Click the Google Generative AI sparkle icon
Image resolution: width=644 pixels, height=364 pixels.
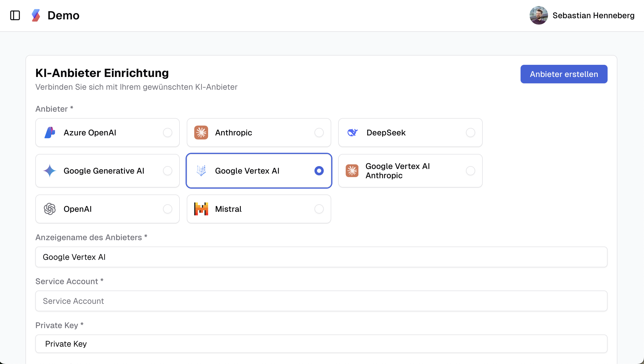click(50, 171)
